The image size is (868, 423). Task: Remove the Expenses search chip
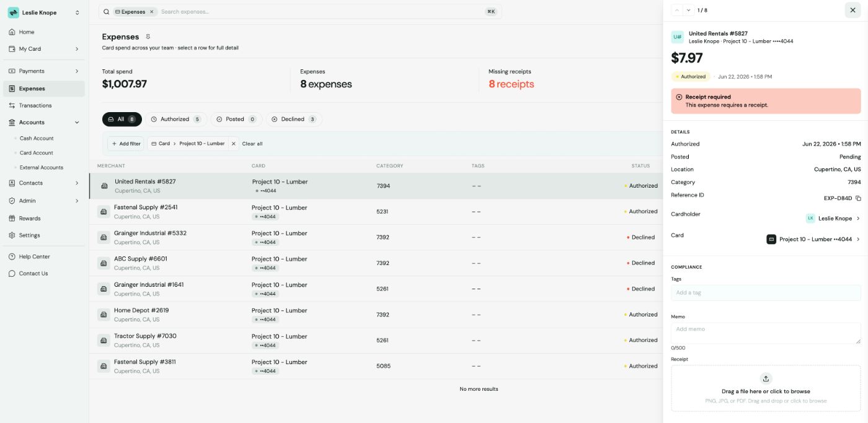pyautogui.click(x=151, y=12)
